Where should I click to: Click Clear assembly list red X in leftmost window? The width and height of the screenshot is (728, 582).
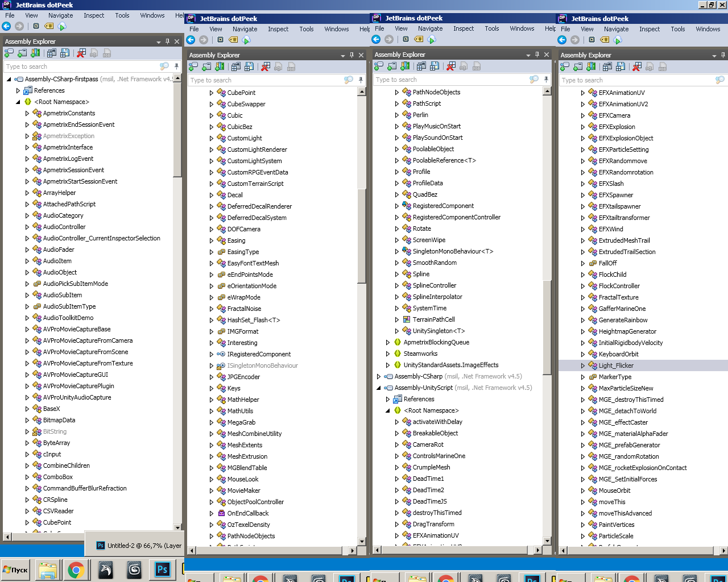[81, 53]
